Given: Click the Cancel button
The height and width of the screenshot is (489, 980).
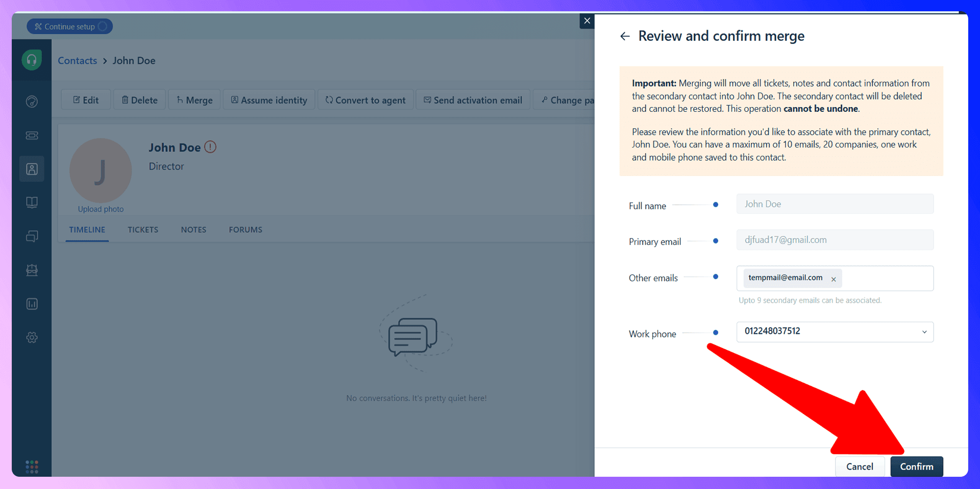Looking at the screenshot, I should [860, 467].
